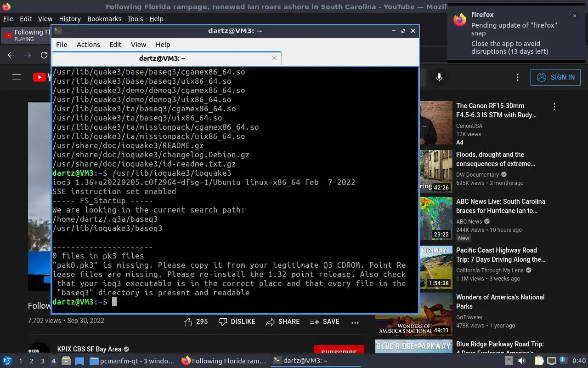588x368 pixels.
Task: Click ABC News radar thumbnail
Action: click(436, 218)
